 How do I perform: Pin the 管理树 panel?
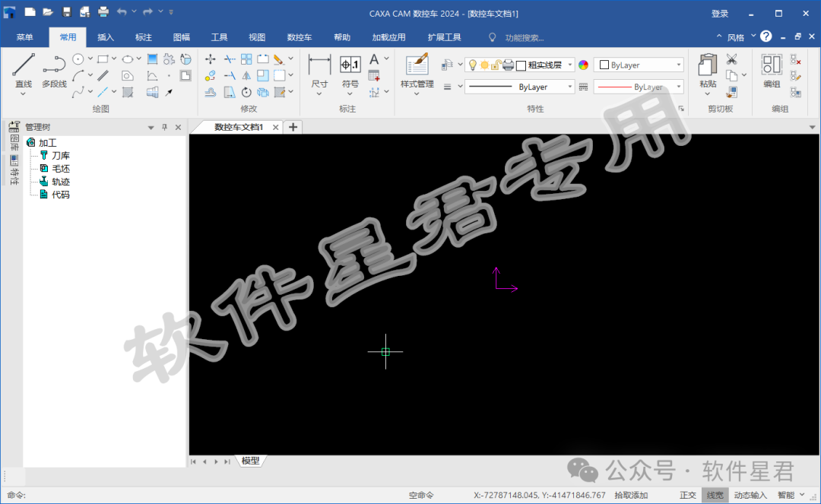164,127
